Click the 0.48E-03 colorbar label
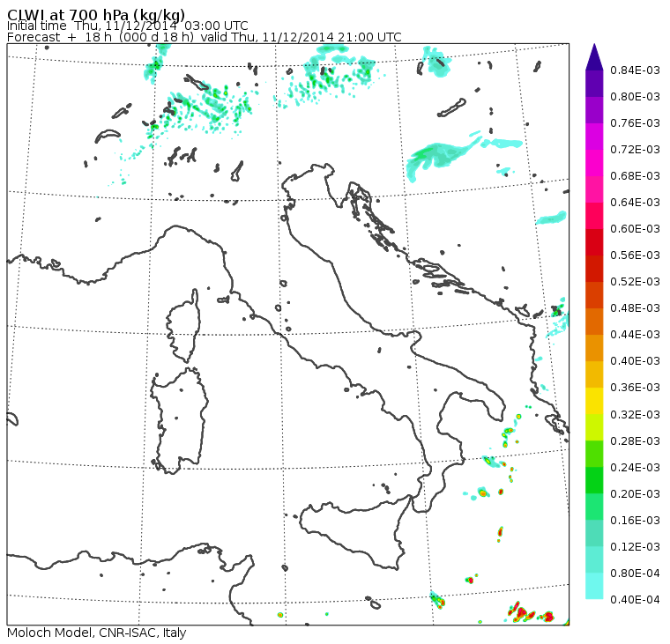The image size is (670, 644). click(x=635, y=308)
